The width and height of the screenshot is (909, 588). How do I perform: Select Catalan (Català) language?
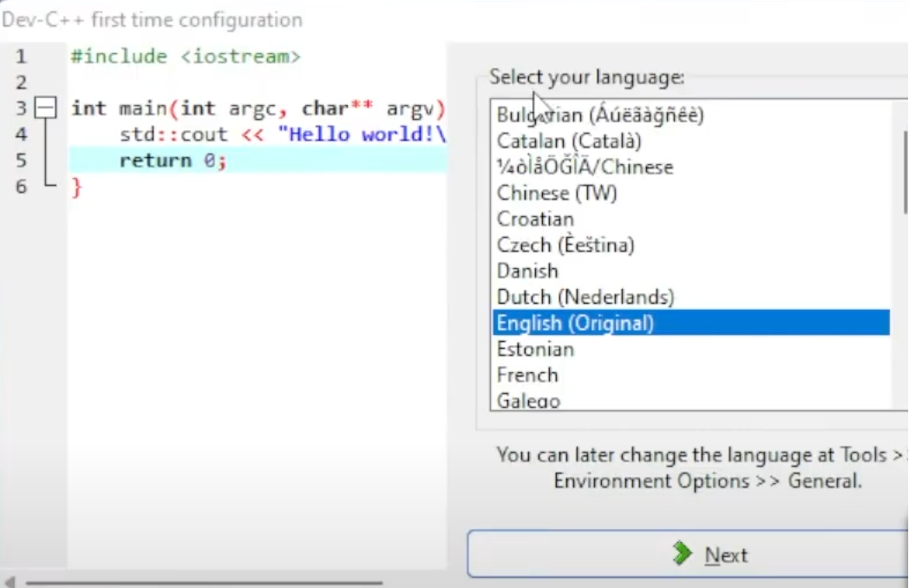(x=569, y=141)
